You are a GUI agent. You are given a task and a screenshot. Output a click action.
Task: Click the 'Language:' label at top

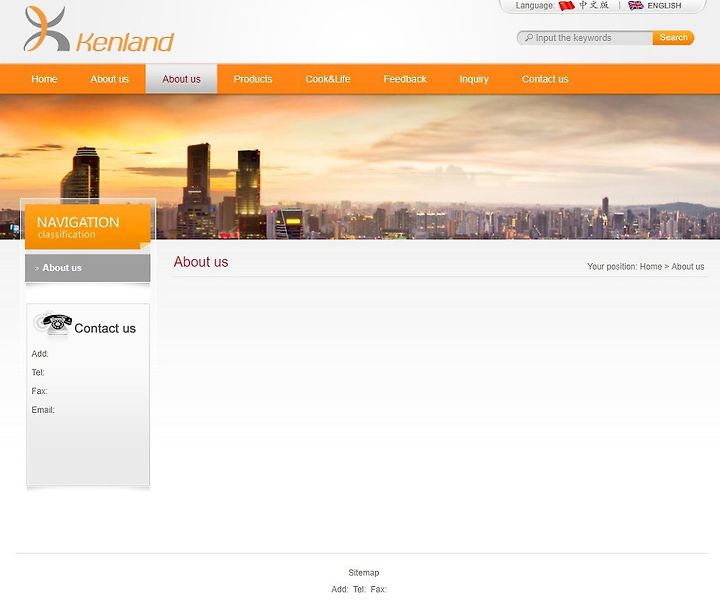534,6
